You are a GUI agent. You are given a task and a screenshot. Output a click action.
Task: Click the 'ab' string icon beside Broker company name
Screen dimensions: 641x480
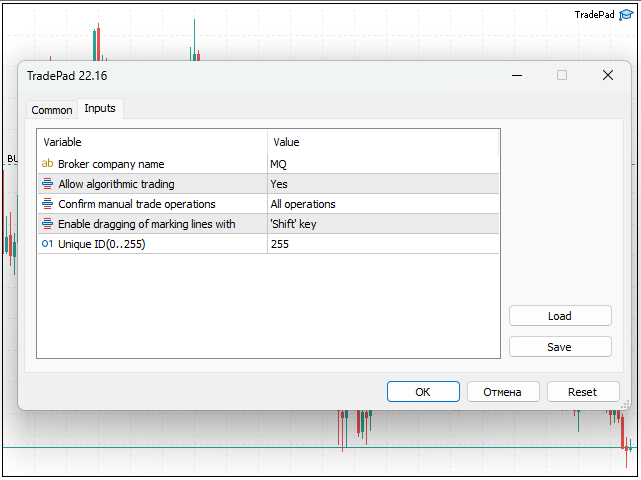[47, 164]
